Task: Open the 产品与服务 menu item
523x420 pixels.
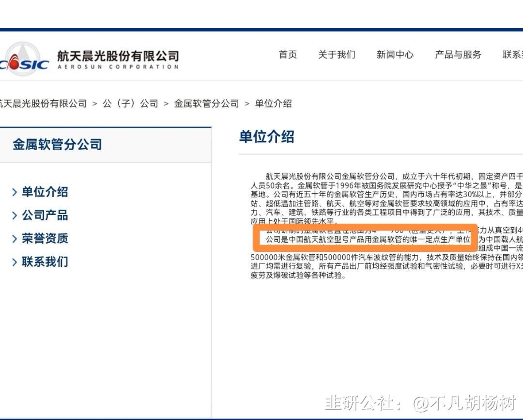Action: coord(458,55)
